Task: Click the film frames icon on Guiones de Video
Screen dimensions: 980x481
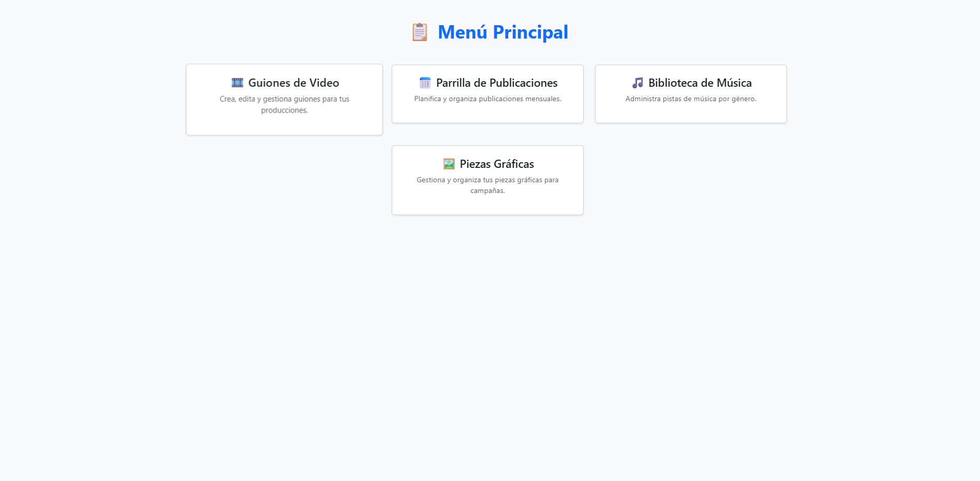Action: pyautogui.click(x=237, y=82)
